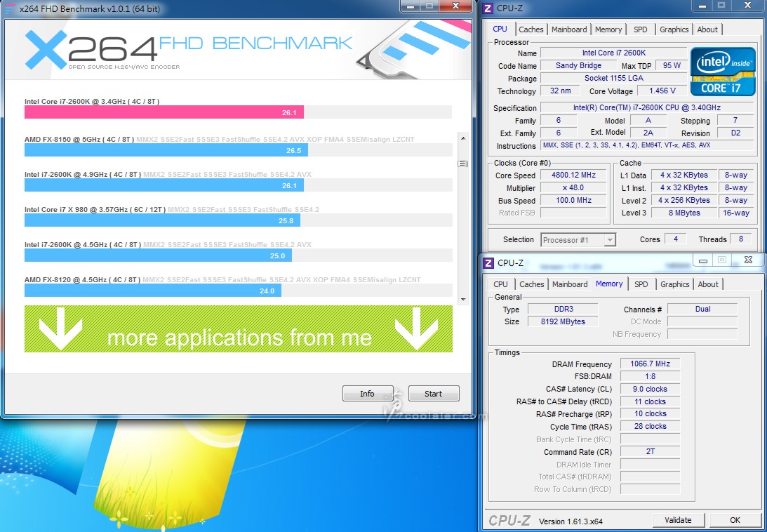767x532 pixels.
Task: Click the AMD FX-8150 26.5 result bar
Action: click(166, 150)
